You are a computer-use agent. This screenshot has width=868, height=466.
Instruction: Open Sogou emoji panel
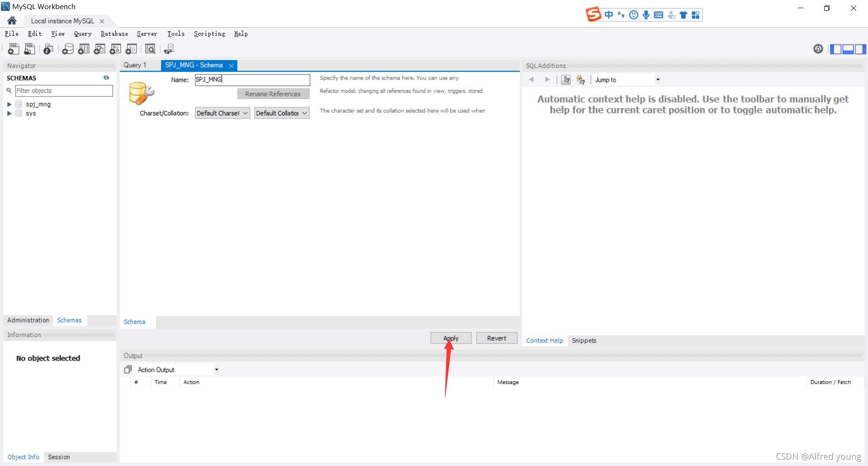(634, 15)
